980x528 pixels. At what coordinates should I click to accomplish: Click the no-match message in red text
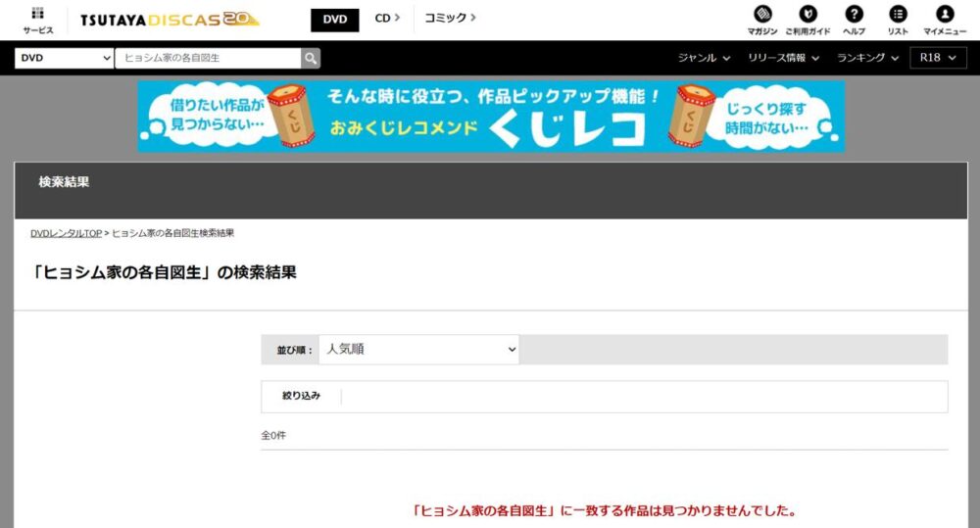605,511
